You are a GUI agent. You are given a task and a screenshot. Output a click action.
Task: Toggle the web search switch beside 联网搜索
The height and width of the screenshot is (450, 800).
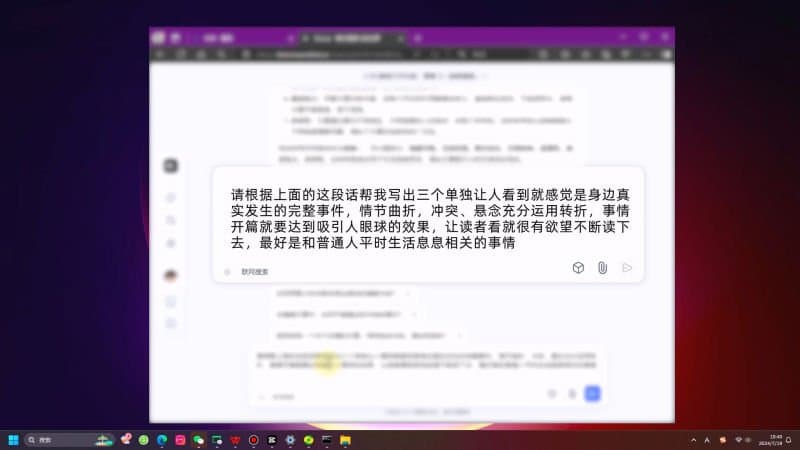(x=228, y=272)
